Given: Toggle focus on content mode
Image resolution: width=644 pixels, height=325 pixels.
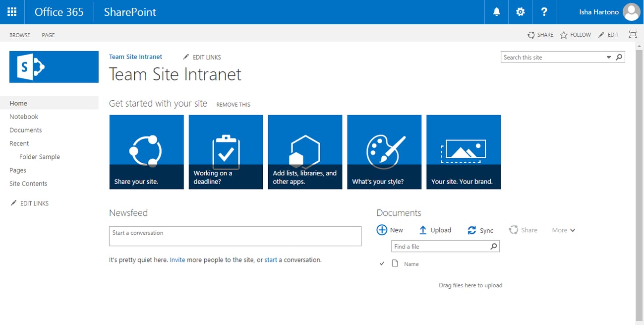Looking at the screenshot, I should click(x=633, y=34).
